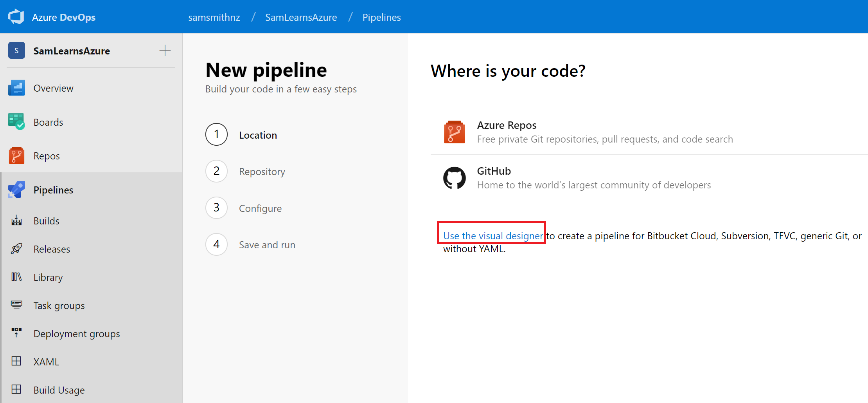Go to Builds in Pipelines

pos(46,221)
